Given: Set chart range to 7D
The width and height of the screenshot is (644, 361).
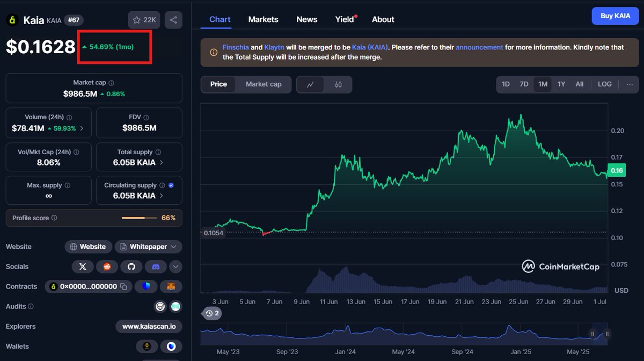Looking at the screenshot, I should tap(524, 84).
